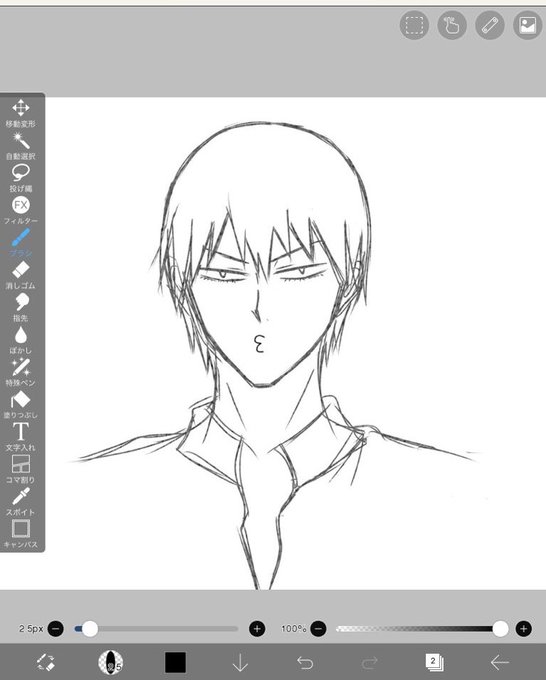Select the Text tool (文字入れ)
Image resolution: width=546 pixels, height=680 pixels.
coord(20,437)
